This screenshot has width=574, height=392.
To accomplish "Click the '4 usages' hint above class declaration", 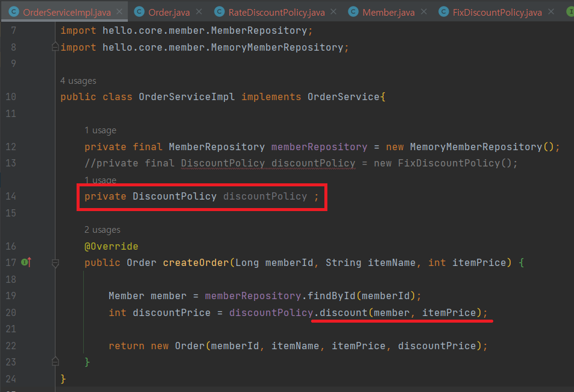I will (x=78, y=81).
